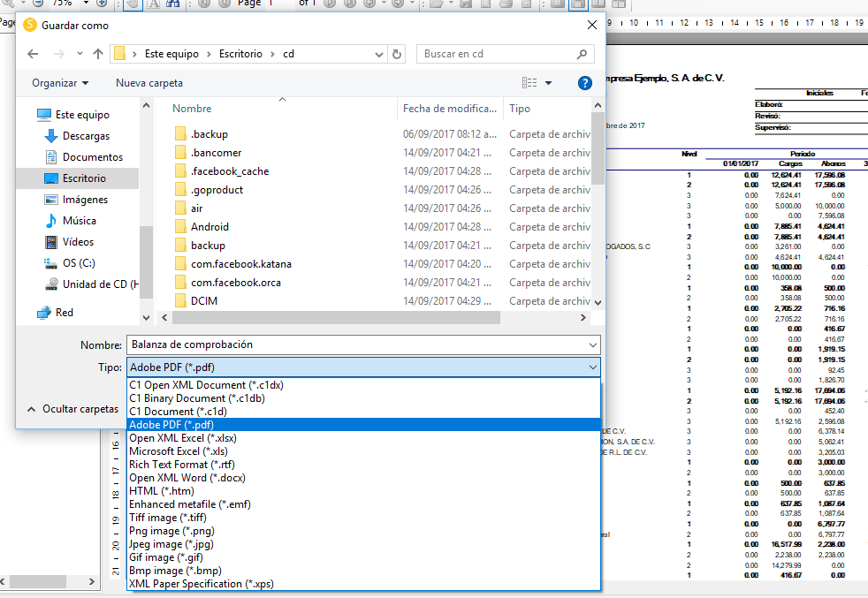Refresh the cd folder listing
This screenshot has height=598, width=868.
397,54
